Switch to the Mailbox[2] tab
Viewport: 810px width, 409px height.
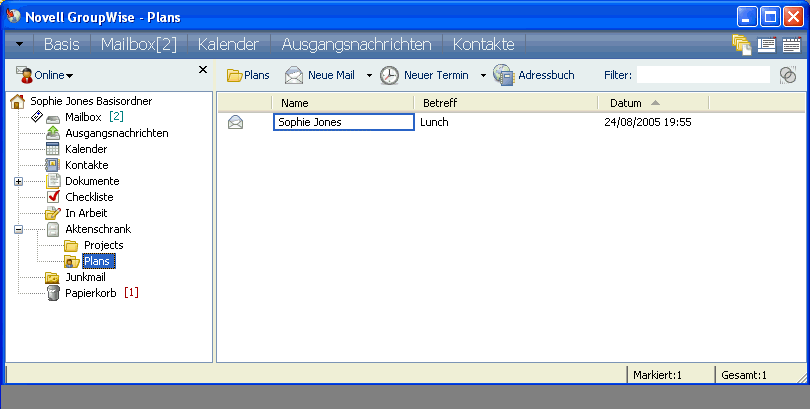click(x=138, y=44)
